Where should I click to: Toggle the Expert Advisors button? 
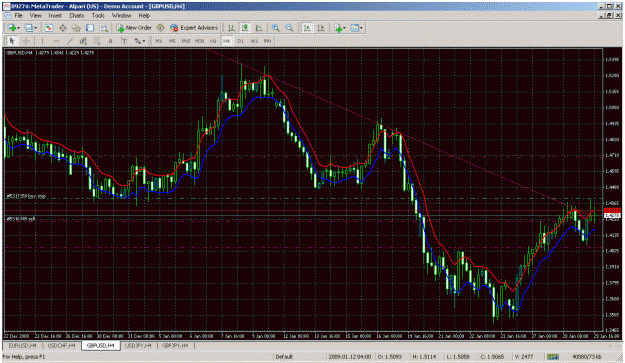pyautogui.click(x=194, y=28)
